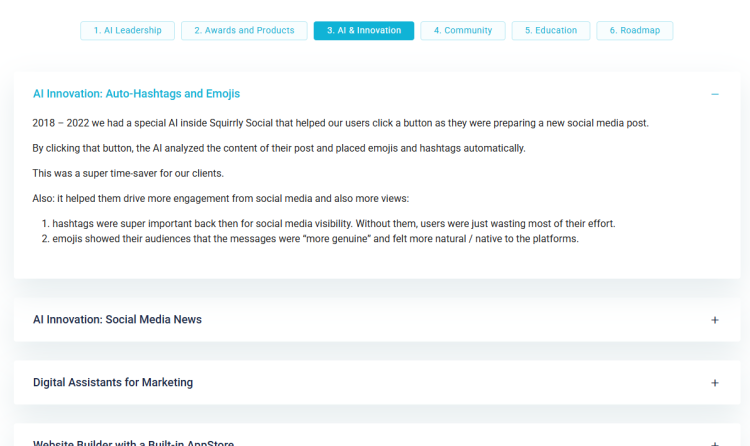Click the AI Innovation: Social Media News heading
750x446 pixels.
pos(117,320)
